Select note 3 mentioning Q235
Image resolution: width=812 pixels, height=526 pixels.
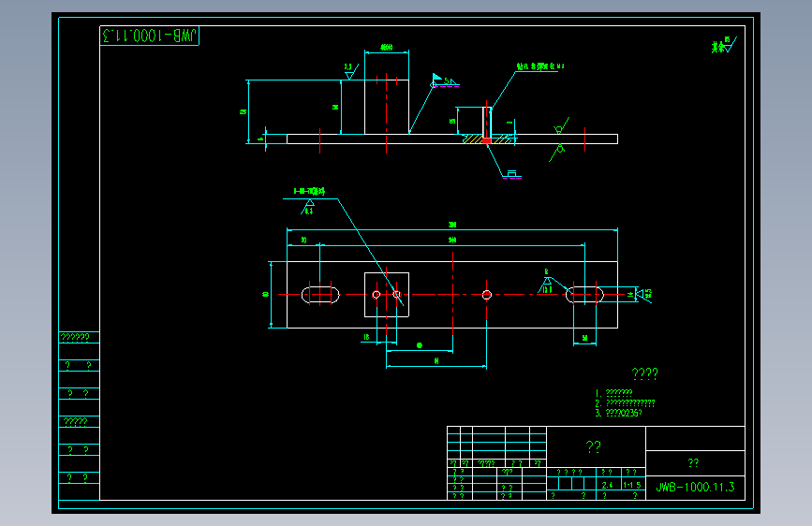[619, 413]
